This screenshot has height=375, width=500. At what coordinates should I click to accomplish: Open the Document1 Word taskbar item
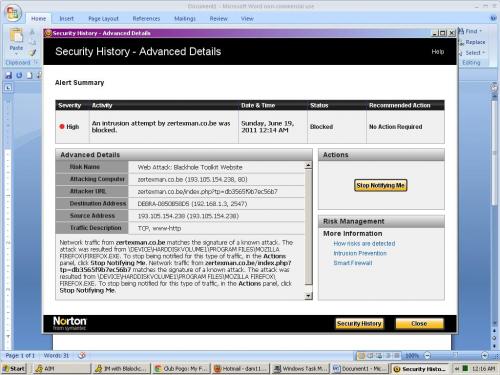pos(360,369)
